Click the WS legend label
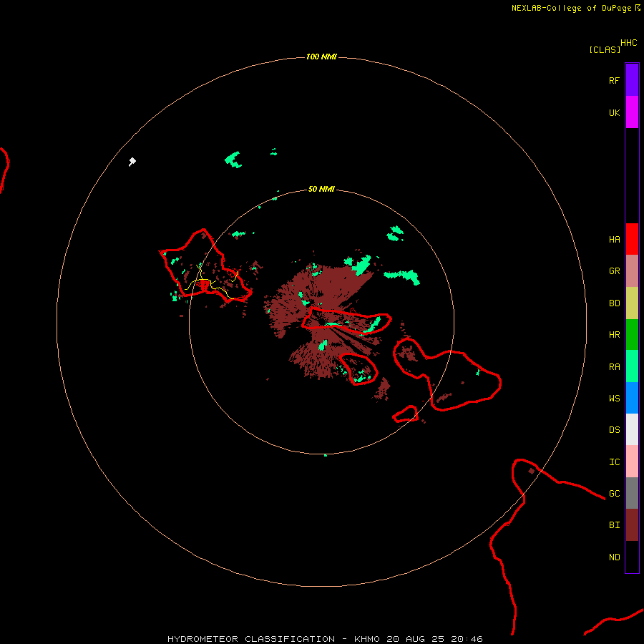644x644 pixels. coord(614,399)
